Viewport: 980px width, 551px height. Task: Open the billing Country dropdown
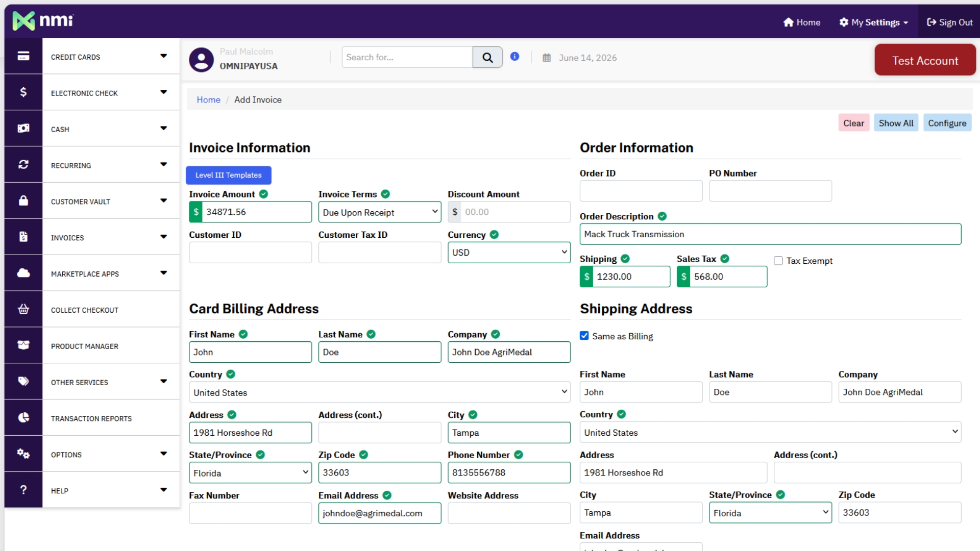pos(379,392)
